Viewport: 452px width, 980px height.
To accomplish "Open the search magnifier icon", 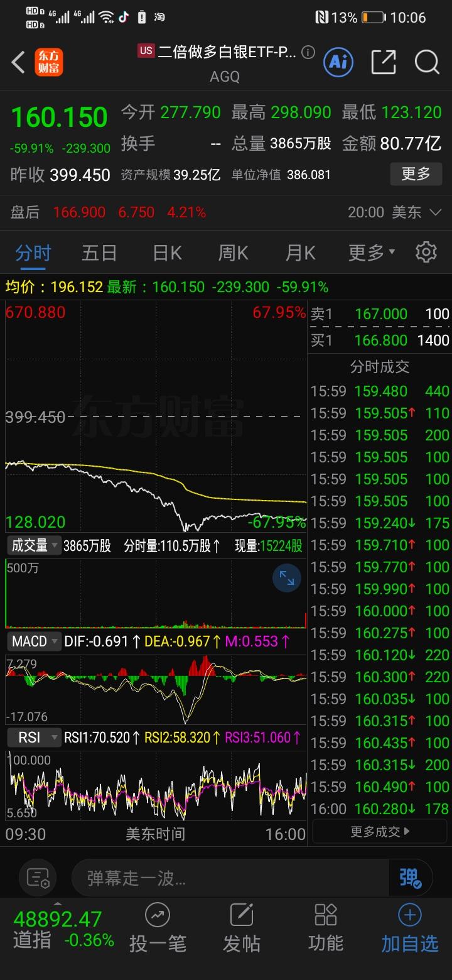I will click(427, 62).
